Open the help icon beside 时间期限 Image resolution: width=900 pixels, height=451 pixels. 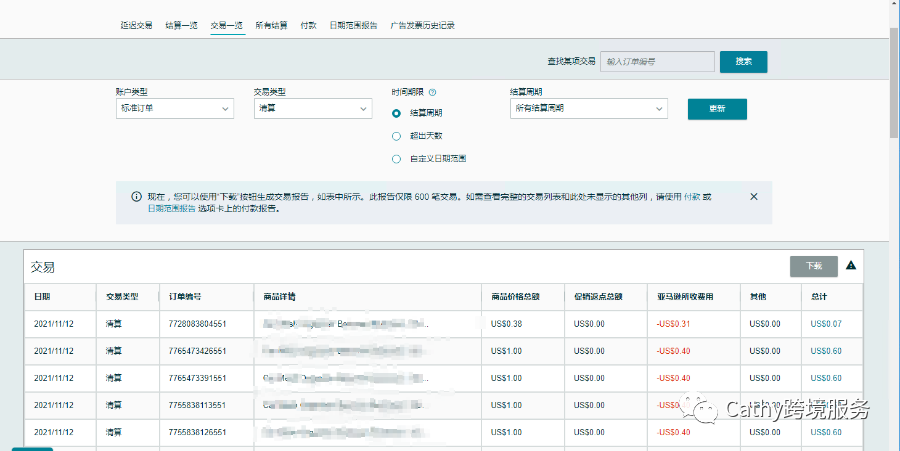(x=433, y=92)
